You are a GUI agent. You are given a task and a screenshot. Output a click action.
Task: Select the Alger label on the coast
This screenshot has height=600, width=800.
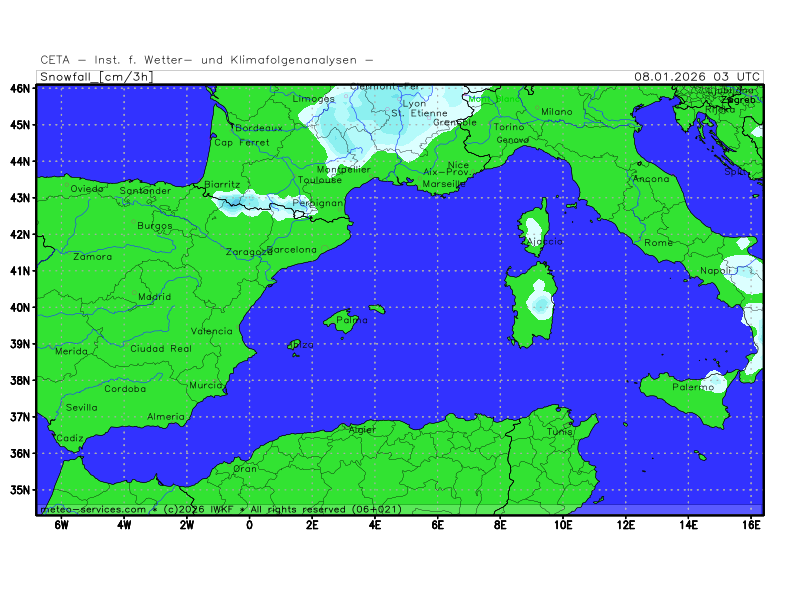pos(361,430)
